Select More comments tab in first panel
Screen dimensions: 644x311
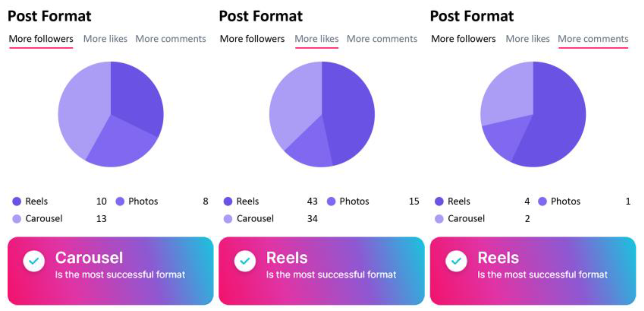coord(171,39)
